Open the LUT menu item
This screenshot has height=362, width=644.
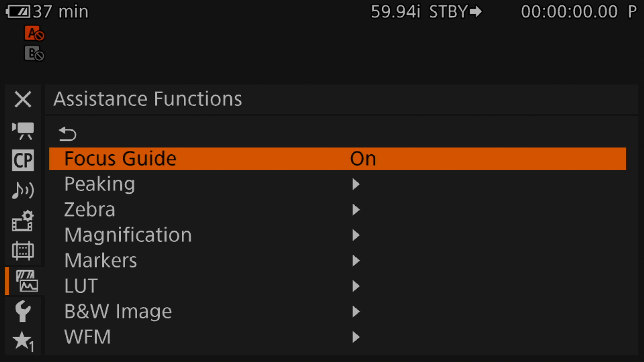(81, 286)
